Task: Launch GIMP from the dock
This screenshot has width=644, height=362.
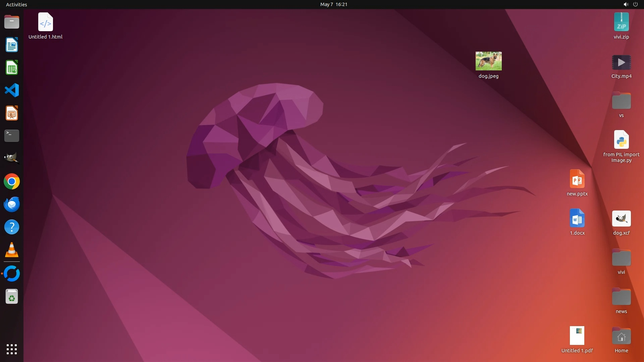Action: 12,159
